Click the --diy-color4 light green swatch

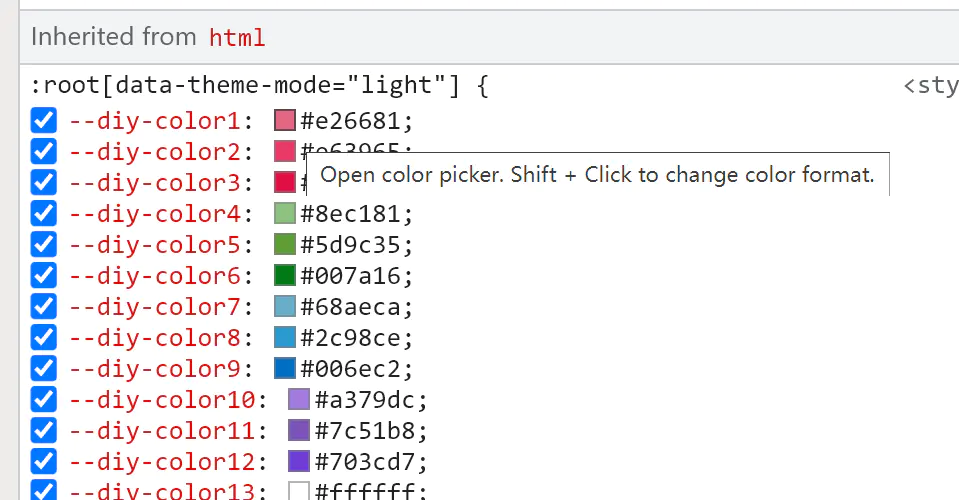tap(285, 215)
